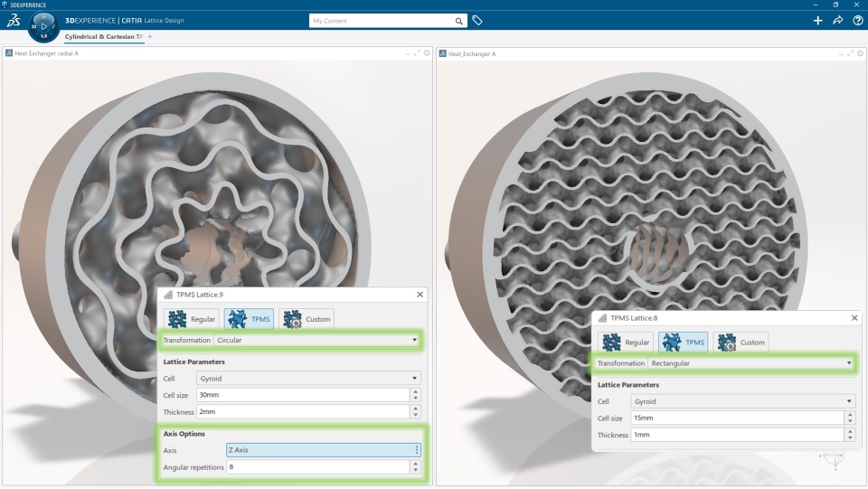Screen dimensions: 868x489
Task: Click the 30mm Cell size field
Action: pos(303,395)
